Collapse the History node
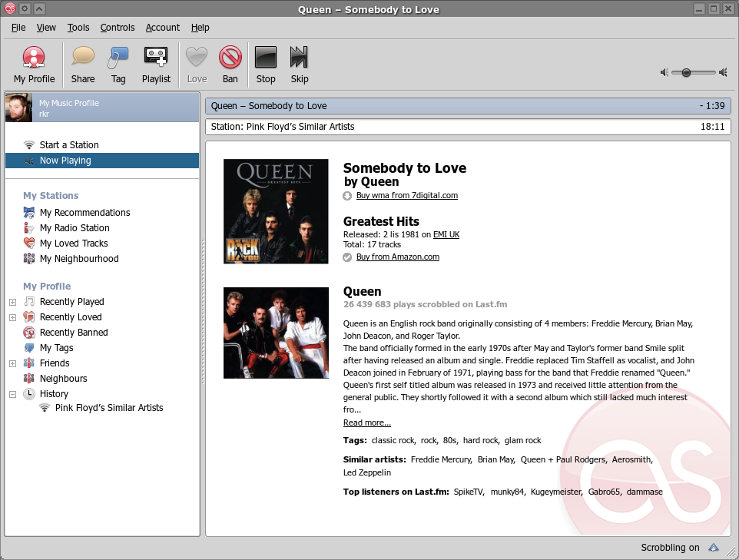The height and width of the screenshot is (560, 739). [13, 395]
